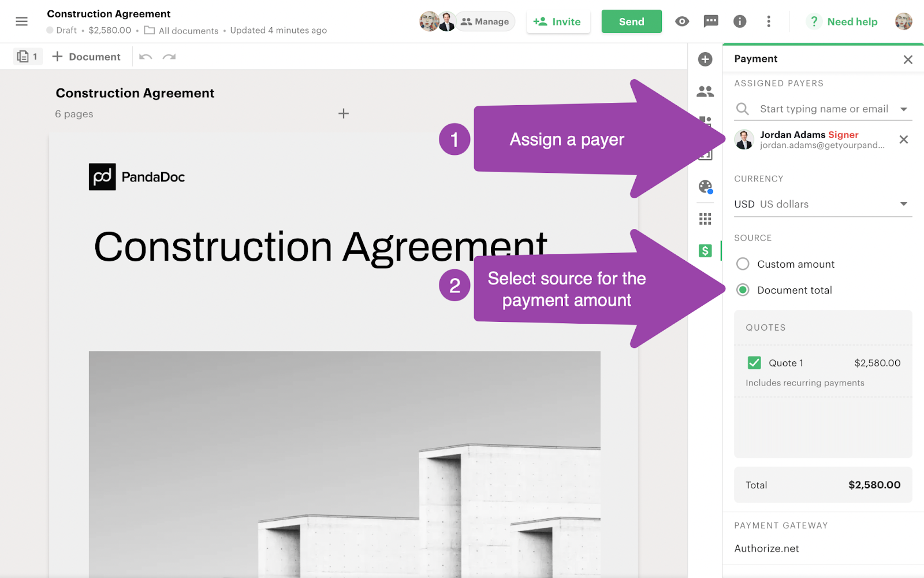Click the plus icon beside page count
The height and width of the screenshot is (578, 924).
pos(344,114)
